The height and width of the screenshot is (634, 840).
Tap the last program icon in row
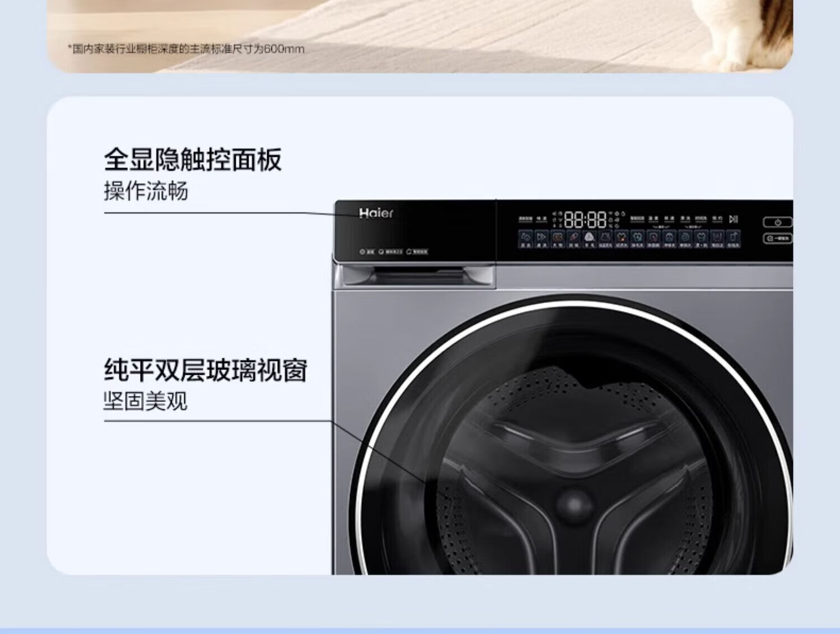[x=733, y=237]
